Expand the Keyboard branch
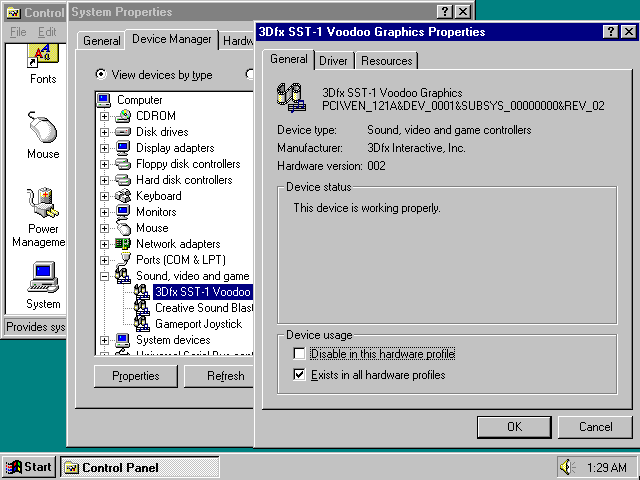 pos(104,196)
